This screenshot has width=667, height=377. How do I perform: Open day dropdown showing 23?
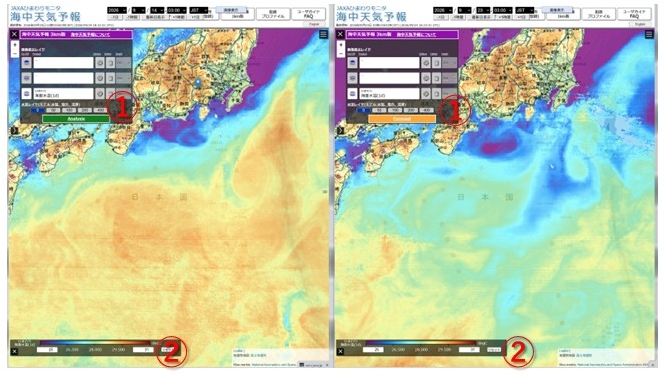point(483,10)
